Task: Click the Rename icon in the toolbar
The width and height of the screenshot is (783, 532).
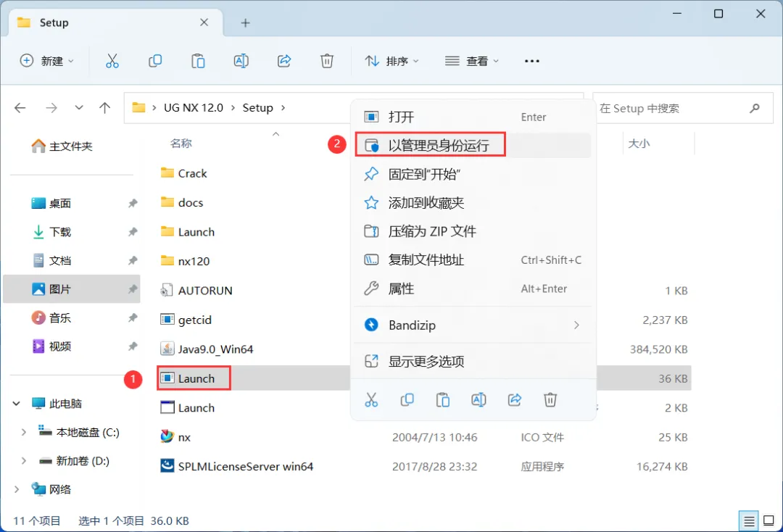Action: [x=241, y=61]
